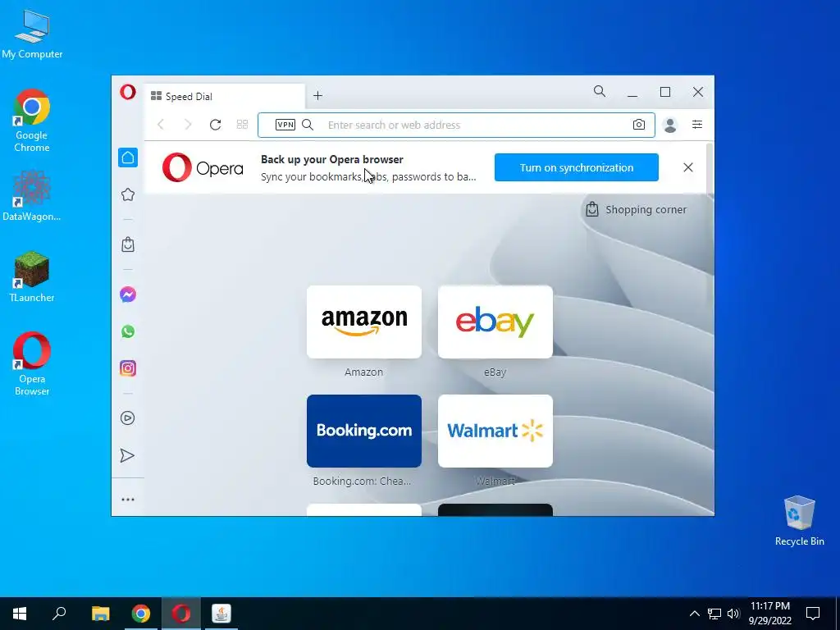Open Messenger in the sidebar

pos(128,294)
